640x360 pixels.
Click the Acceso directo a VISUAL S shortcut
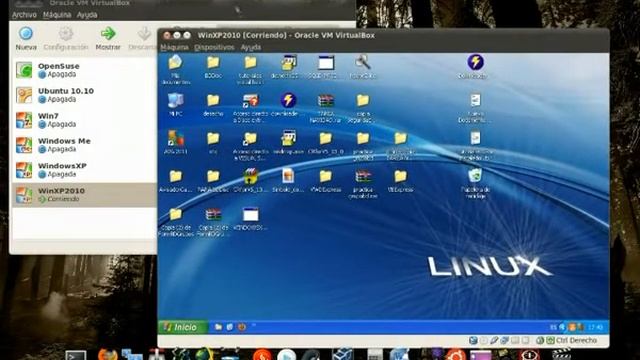pos(250,138)
